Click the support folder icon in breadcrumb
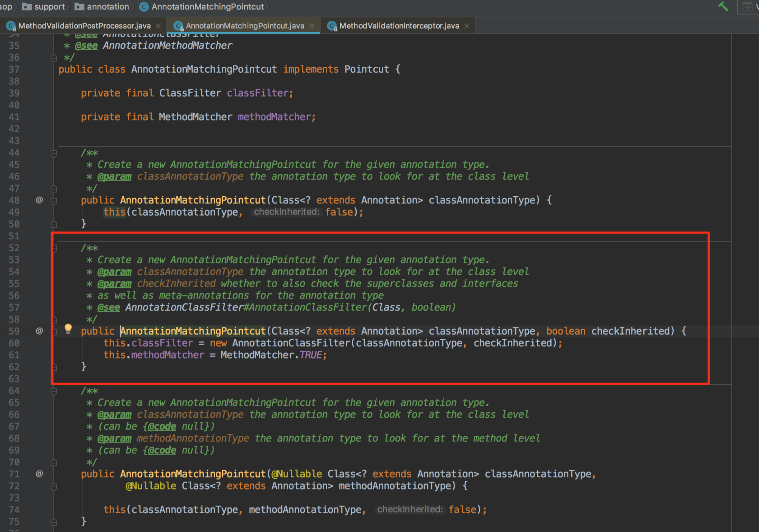 pyautogui.click(x=27, y=7)
